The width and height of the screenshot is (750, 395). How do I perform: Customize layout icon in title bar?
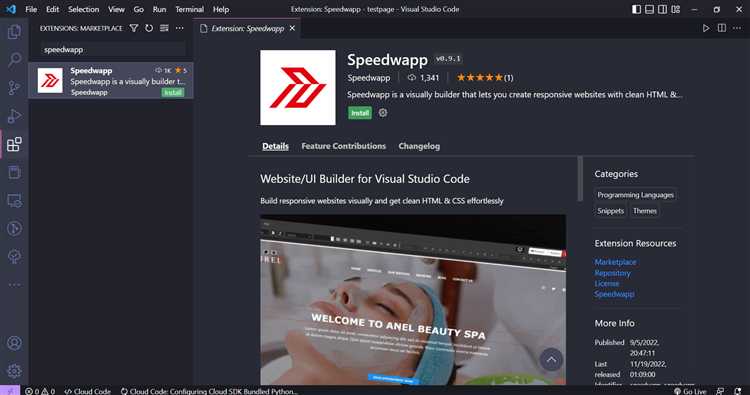point(675,9)
